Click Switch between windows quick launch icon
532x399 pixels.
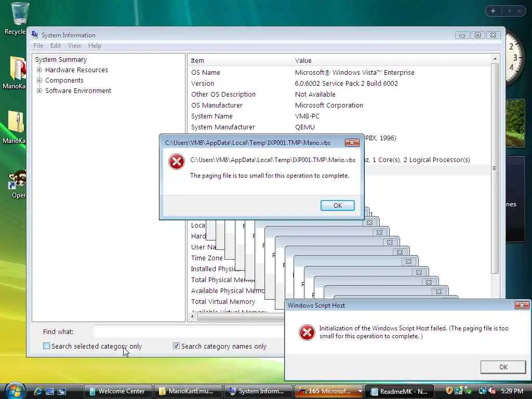[62, 391]
